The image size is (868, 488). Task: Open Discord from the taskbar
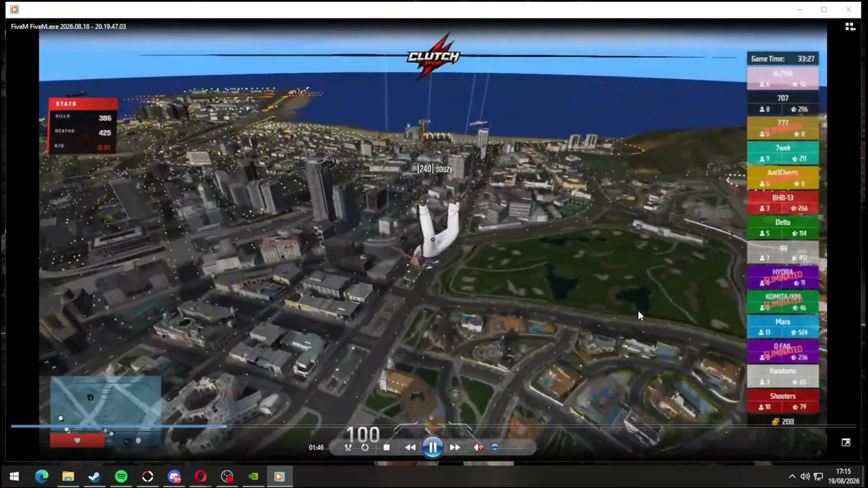[174, 476]
